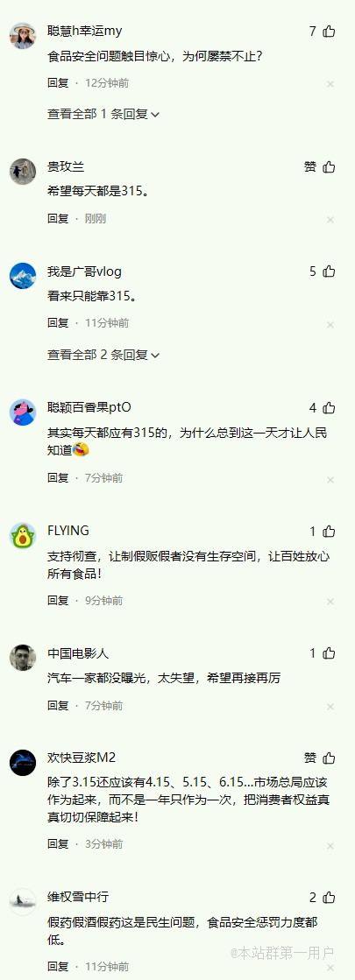The image size is (355, 980).
Task: Expand 查看全部 1 条回复 replies
Action: 103,114
